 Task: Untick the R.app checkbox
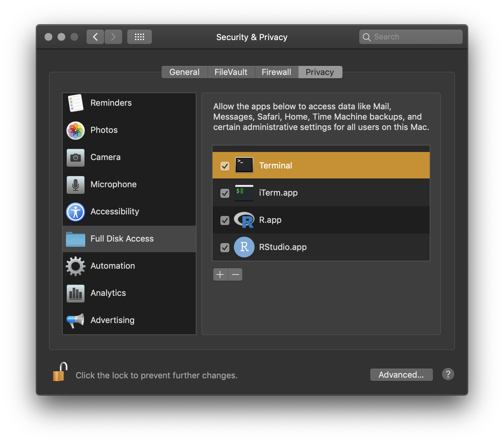tap(225, 221)
